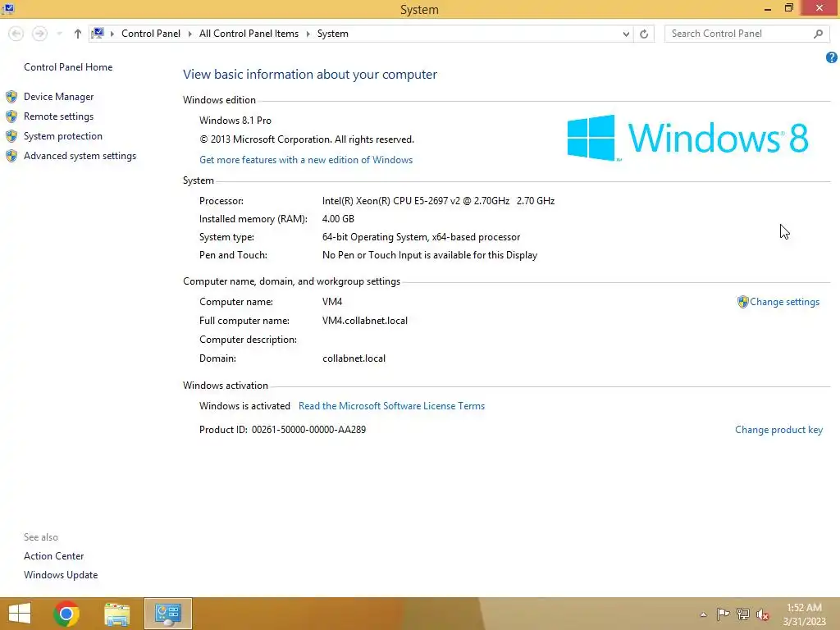Viewport: 840px width, 630px height.
Task: Expand the chevron before Control Panel breadcrumb
Action: click(112, 34)
